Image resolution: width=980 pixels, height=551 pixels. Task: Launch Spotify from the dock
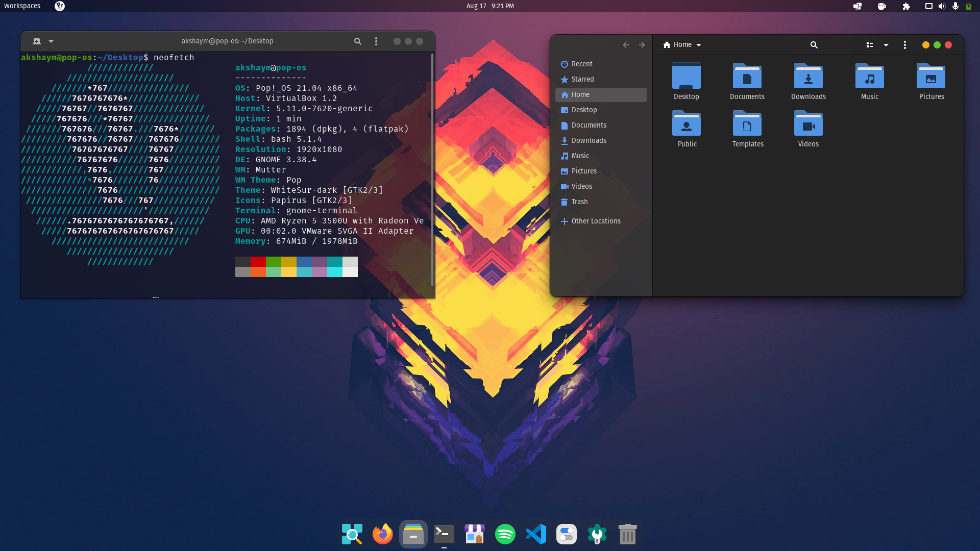(x=505, y=534)
